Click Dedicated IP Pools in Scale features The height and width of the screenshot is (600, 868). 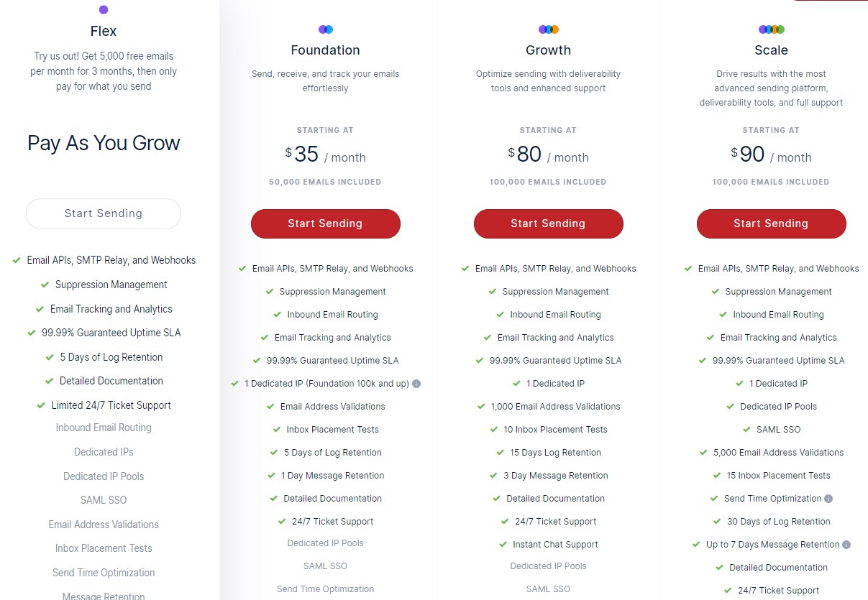778,407
